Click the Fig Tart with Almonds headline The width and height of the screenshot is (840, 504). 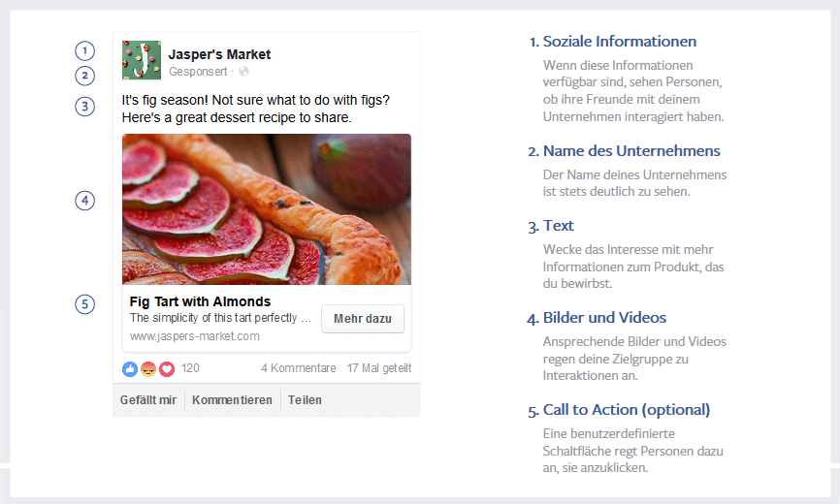tap(200, 301)
